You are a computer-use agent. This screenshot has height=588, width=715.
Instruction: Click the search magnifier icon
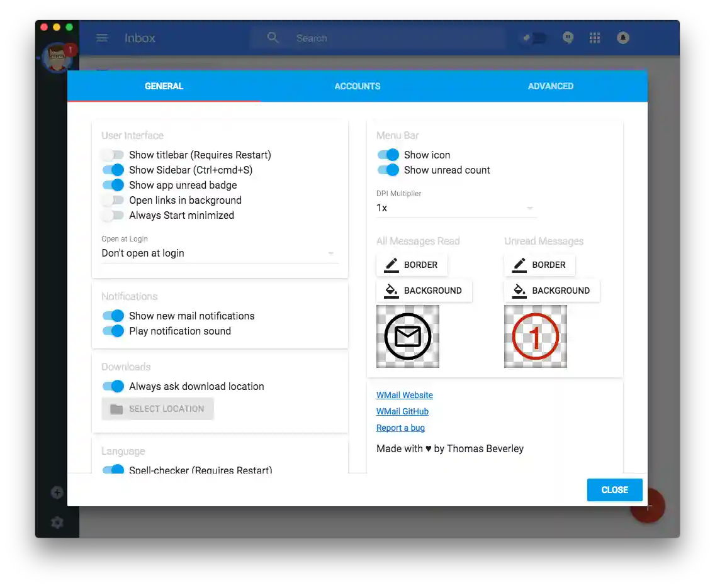coord(273,38)
